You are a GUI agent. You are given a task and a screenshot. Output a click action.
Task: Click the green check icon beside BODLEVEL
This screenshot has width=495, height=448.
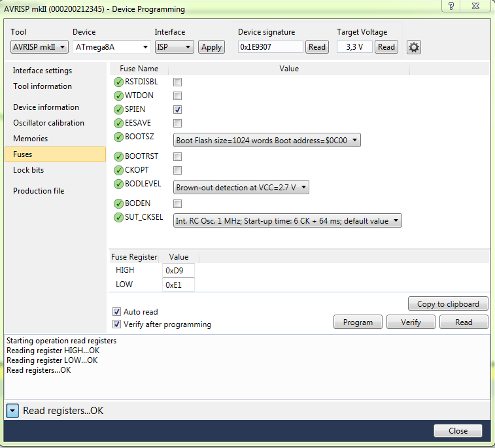point(118,184)
